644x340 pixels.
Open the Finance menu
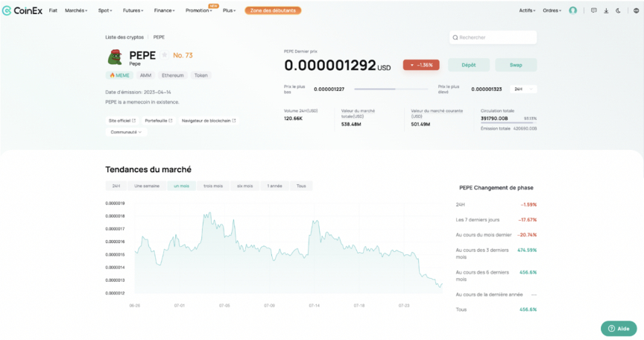(x=164, y=10)
